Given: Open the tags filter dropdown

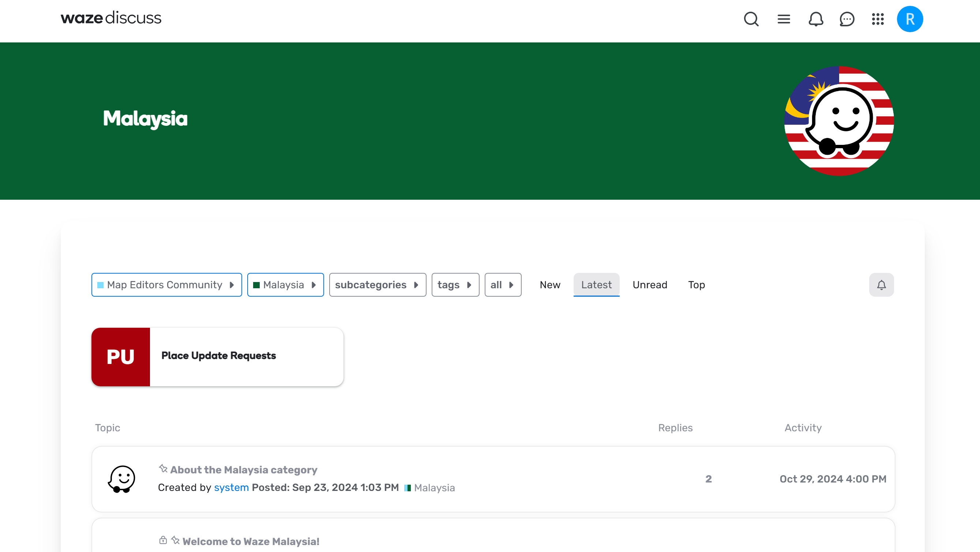Looking at the screenshot, I should click(x=455, y=285).
